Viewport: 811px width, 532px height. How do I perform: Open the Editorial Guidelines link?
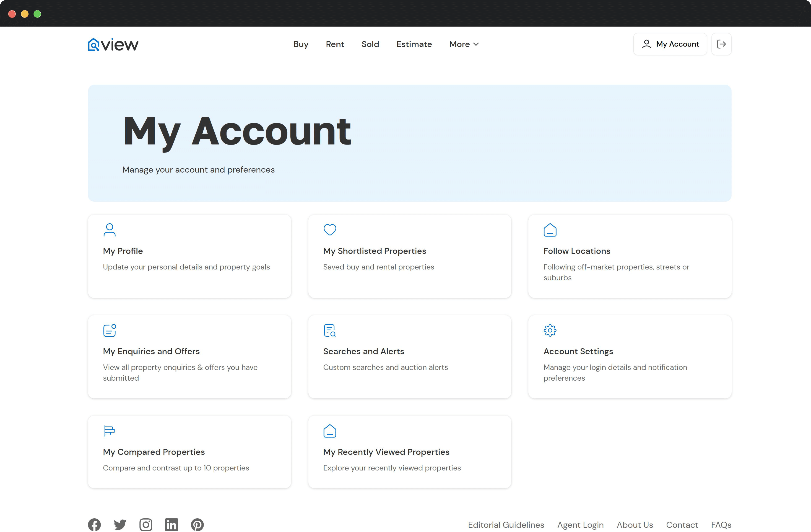click(506, 525)
